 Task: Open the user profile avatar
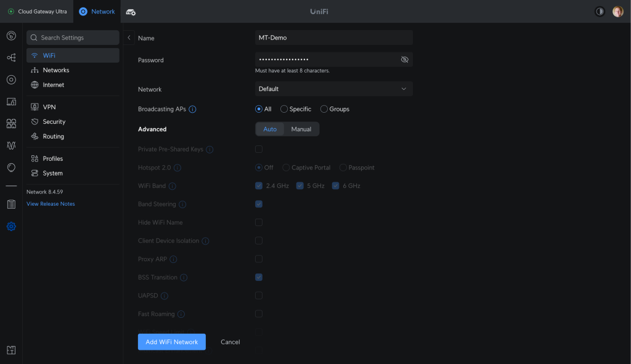click(x=617, y=12)
